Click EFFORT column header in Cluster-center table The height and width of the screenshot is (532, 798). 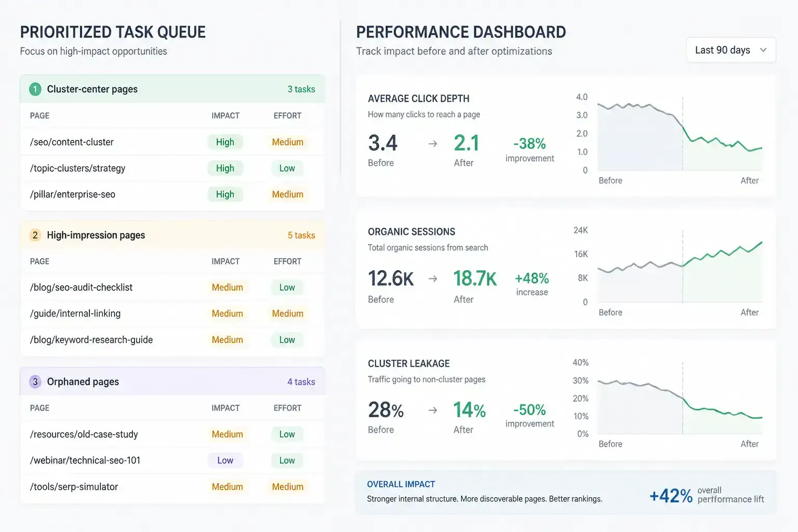(287, 116)
